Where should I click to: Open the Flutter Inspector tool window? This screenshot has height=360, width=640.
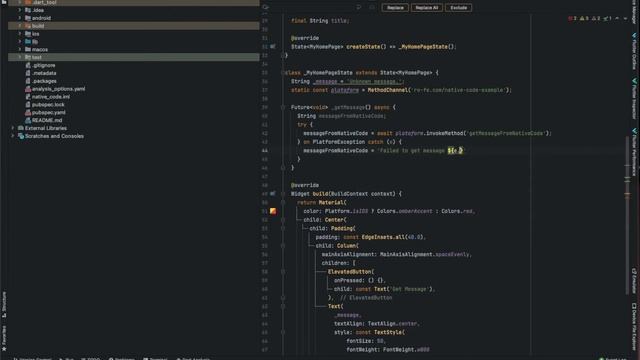[x=634, y=99]
